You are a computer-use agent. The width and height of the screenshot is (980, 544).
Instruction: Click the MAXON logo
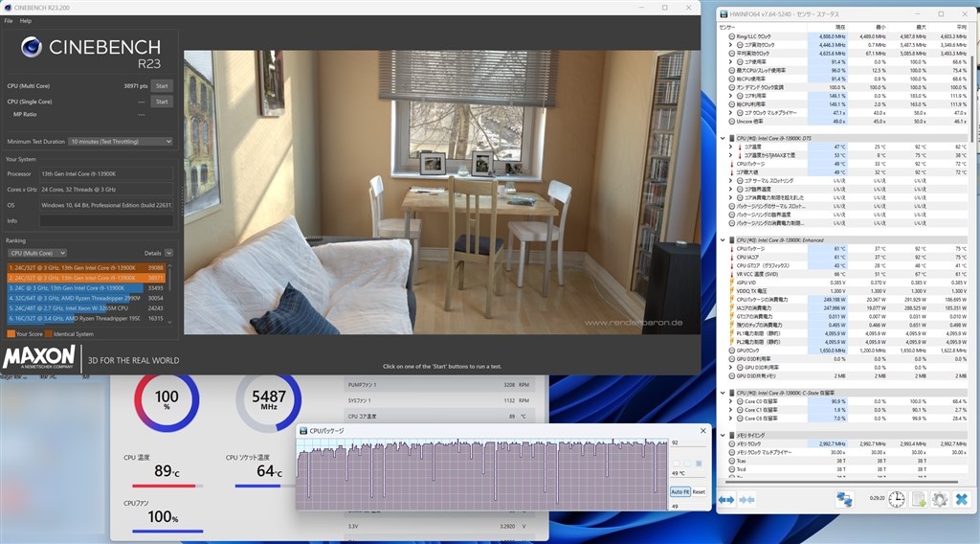point(38,357)
